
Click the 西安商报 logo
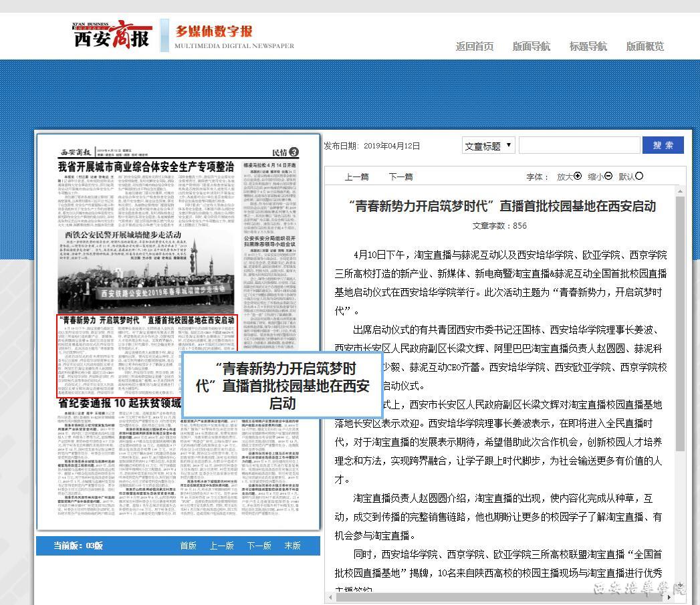coord(112,35)
